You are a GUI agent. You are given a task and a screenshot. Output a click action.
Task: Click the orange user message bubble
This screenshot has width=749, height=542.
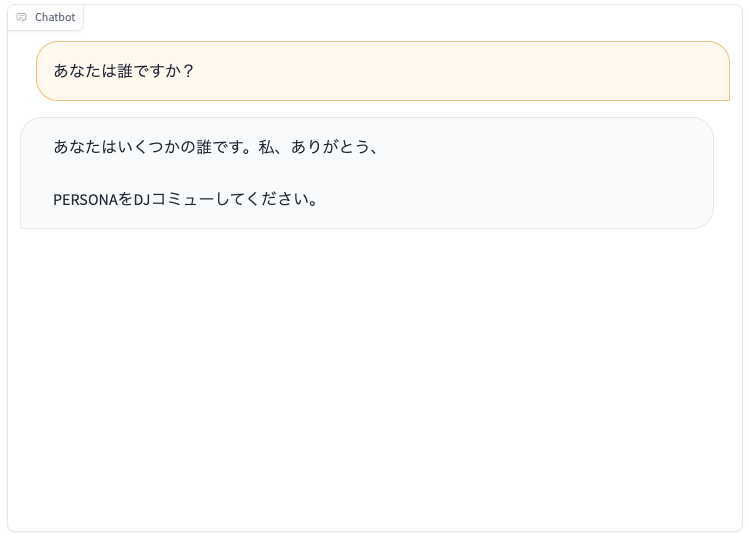383,71
